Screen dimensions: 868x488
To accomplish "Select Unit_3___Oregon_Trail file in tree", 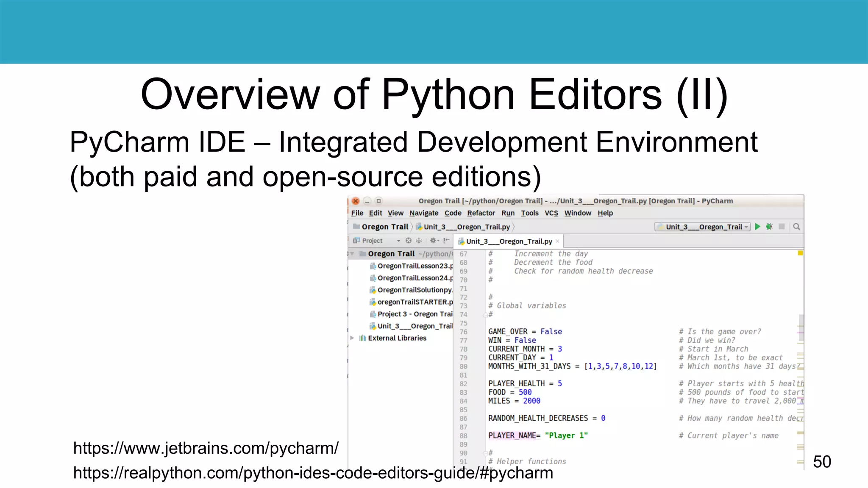I will (x=411, y=326).
